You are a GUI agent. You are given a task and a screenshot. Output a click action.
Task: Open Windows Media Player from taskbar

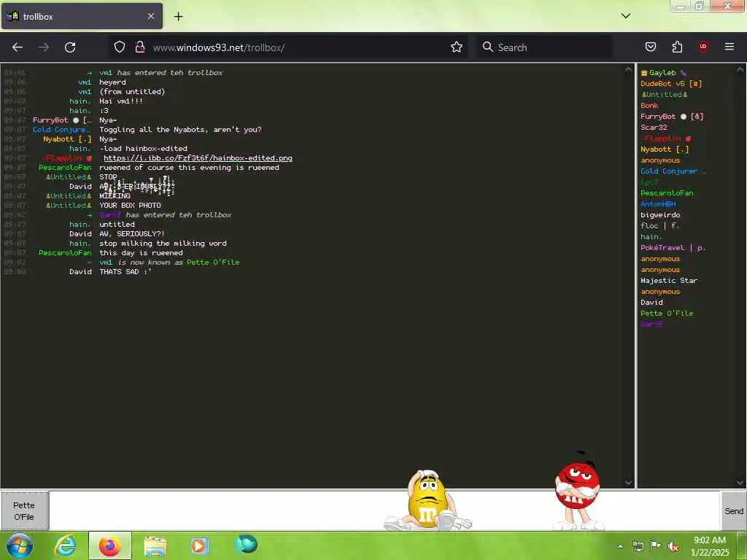click(x=200, y=545)
